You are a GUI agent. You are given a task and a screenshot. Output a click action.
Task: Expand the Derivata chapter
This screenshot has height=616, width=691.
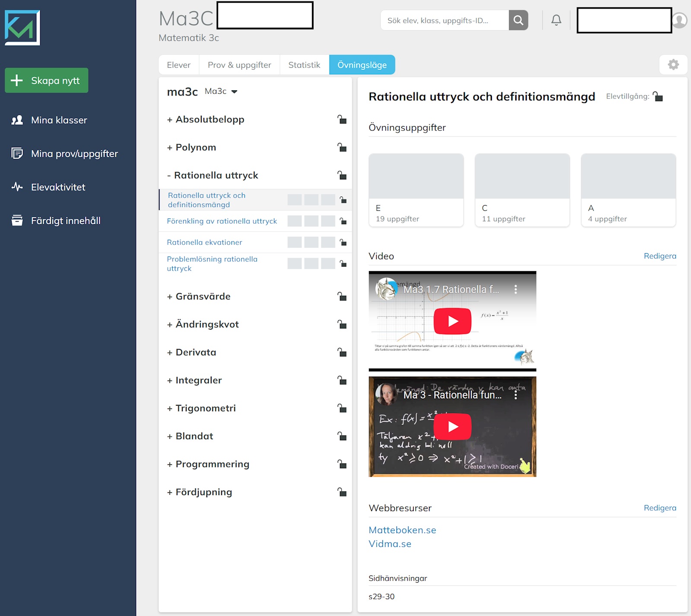point(196,352)
